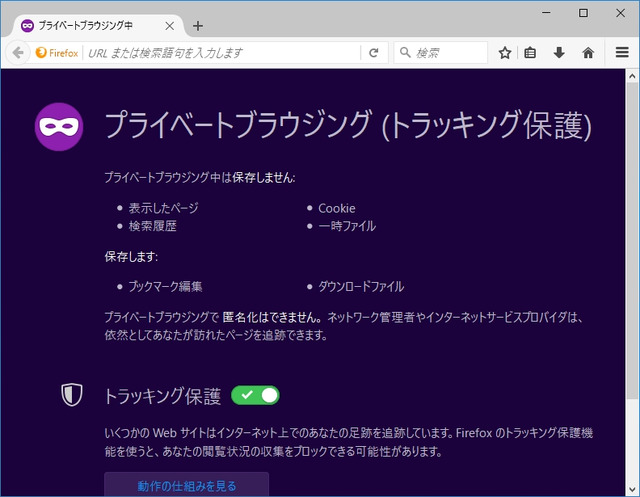Click the 保存します: heading text
Screen dimensions: 640x497
point(131,257)
